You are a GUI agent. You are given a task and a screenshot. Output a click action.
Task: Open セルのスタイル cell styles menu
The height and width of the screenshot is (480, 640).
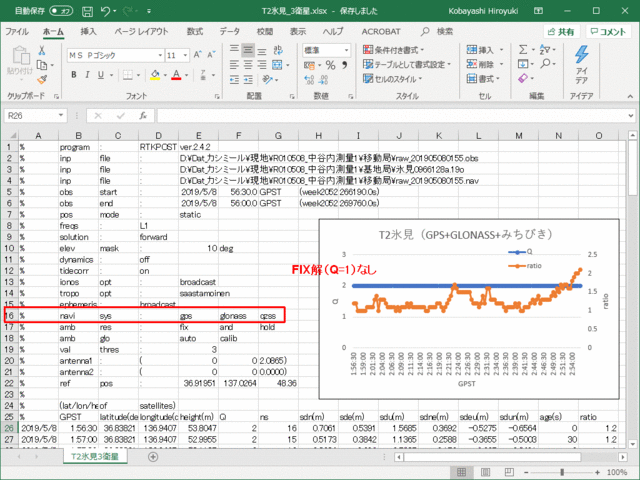point(392,79)
